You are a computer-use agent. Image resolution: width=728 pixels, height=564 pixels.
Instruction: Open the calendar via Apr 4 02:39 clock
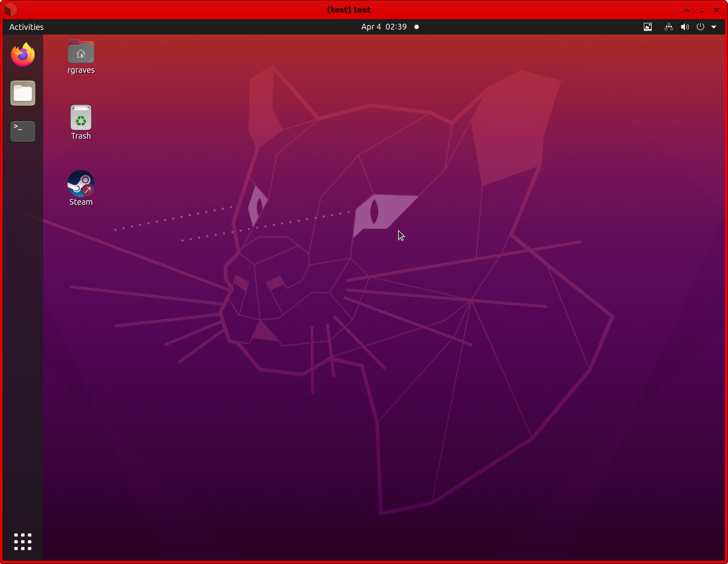point(384,27)
